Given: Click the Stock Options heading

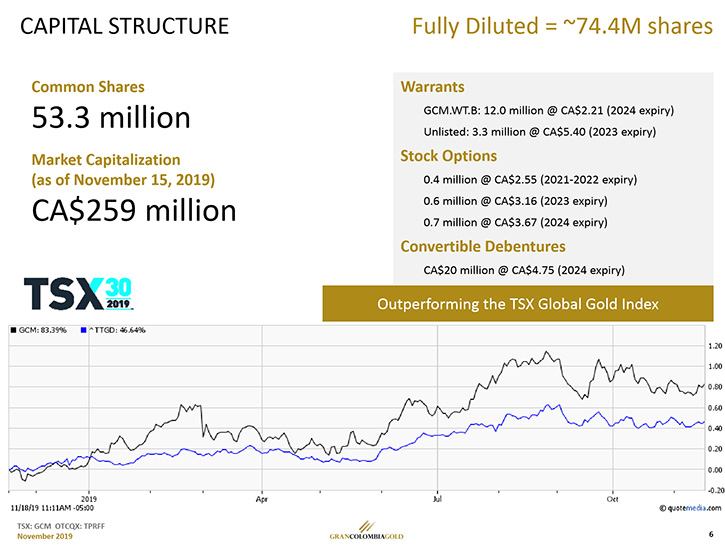Looking at the screenshot, I should click(x=449, y=156).
